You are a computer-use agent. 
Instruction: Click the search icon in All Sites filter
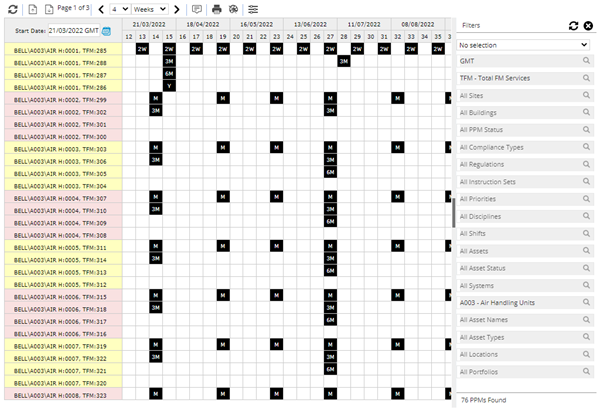584,95
